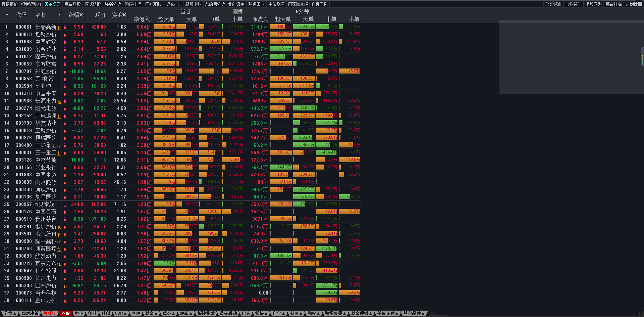The height and width of the screenshot is (317, 644).
Task: Click the orange 拉 tag on 隆平高科
Action: coord(59,242)
